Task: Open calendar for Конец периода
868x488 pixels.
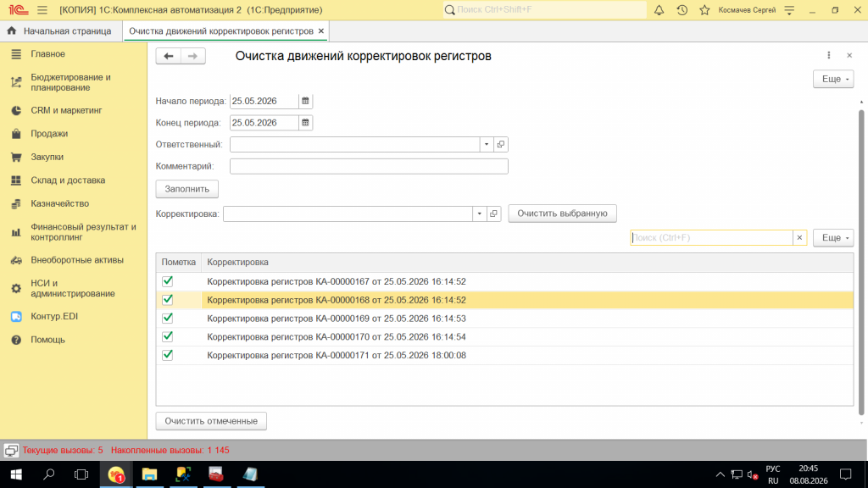Action: 305,123
